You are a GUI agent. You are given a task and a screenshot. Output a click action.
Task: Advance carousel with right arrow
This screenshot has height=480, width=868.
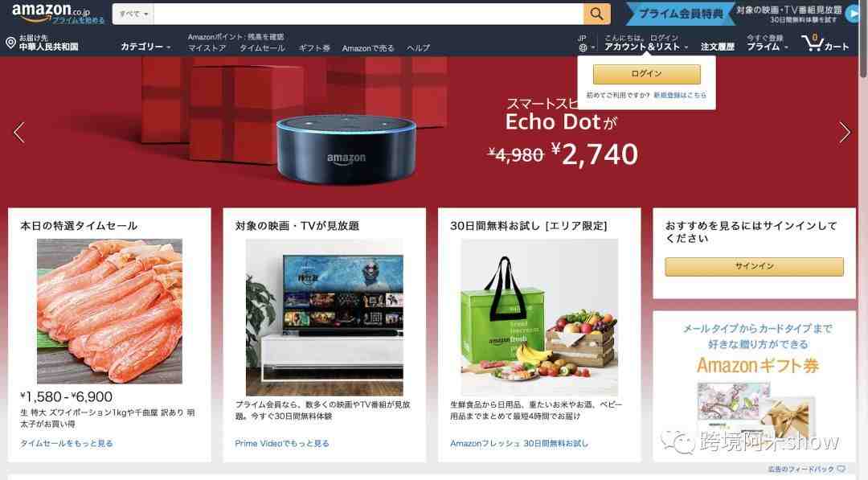(x=844, y=133)
